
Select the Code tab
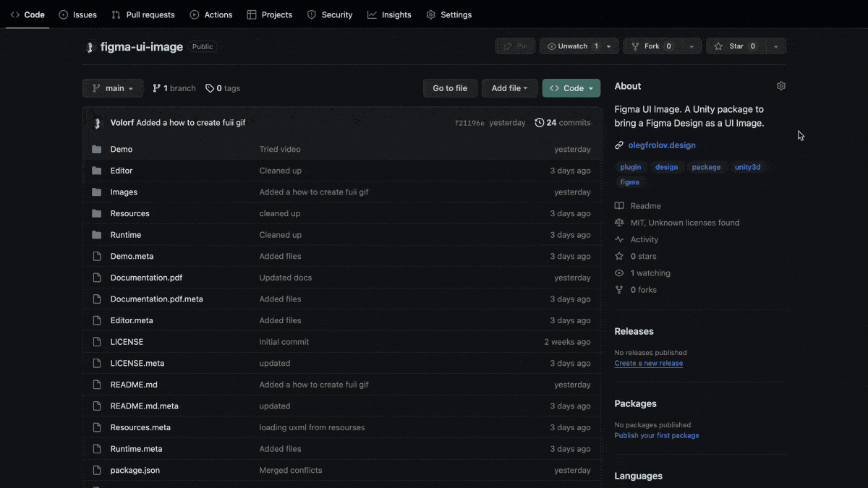coord(27,14)
